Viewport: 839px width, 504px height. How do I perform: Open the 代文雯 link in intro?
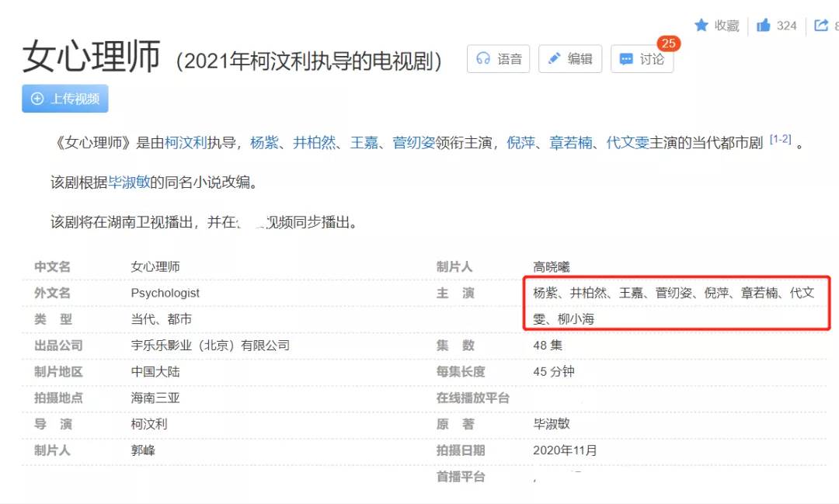[x=628, y=142]
